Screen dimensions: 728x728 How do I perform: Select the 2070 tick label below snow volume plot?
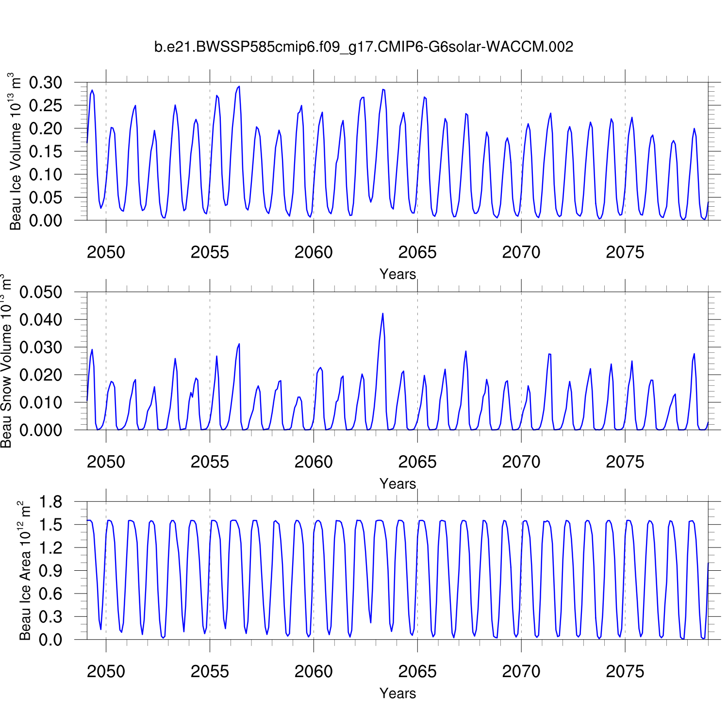coord(521,462)
